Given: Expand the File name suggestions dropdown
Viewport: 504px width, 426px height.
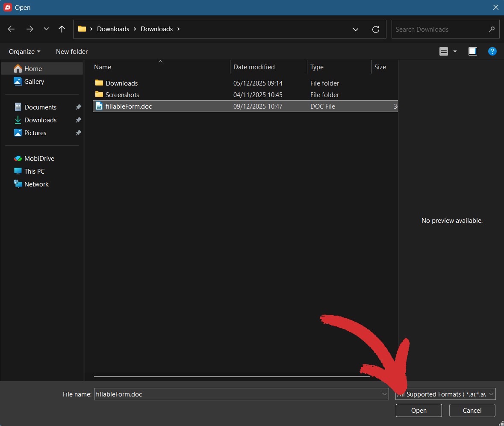Looking at the screenshot, I should coord(384,394).
